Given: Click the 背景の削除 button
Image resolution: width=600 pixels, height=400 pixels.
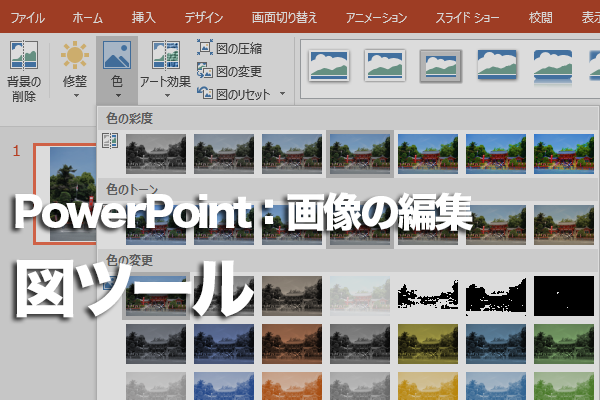Looking at the screenshot, I should (24, 71).
